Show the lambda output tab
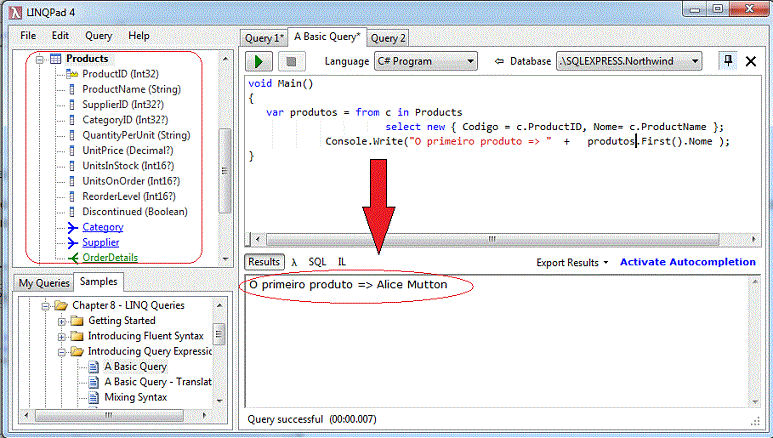773x438 pixels. click(294, 262)
